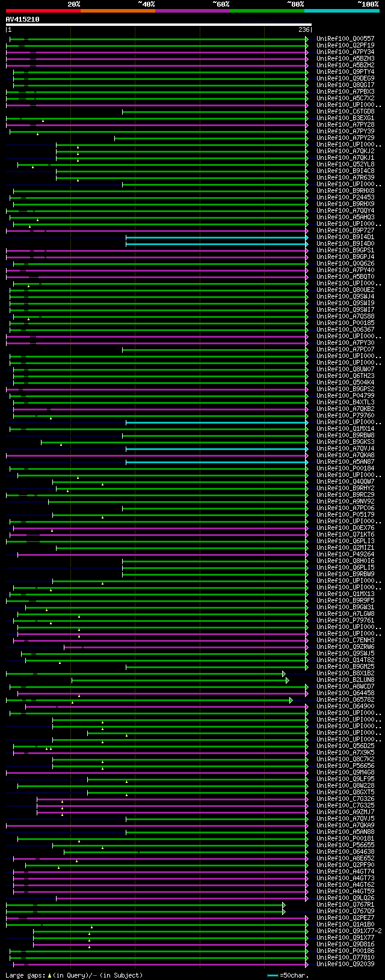Screen dimensions: 385x980
Task: Select the UniRef100_P24453 label
Action: click(x=345, y=198)
